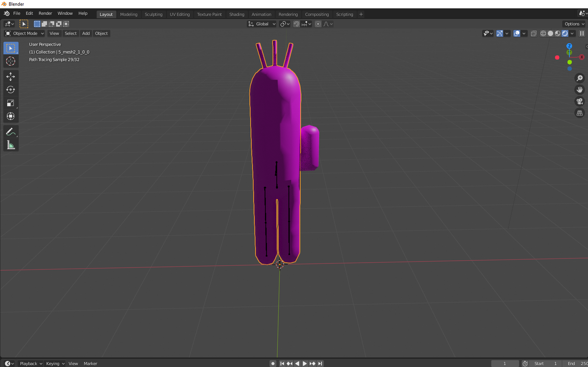Switch to solid shading
This screenshot has width=588, height=367.
(550, 33)
